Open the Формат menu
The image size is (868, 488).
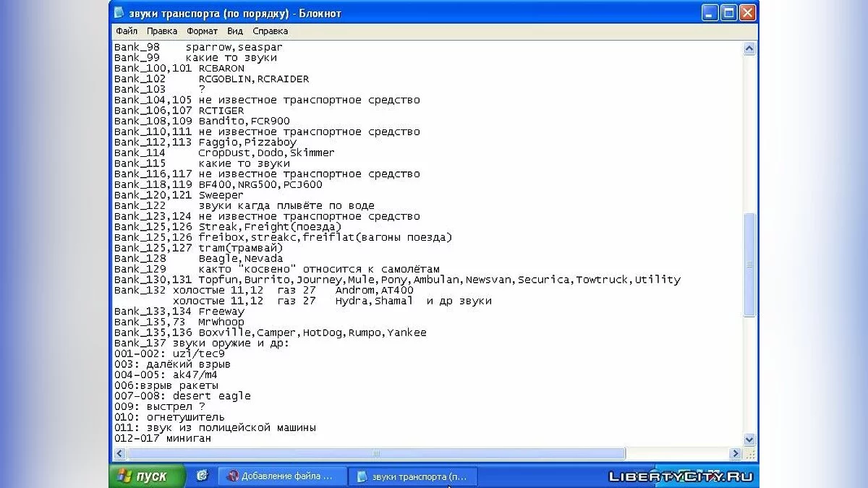[x=202, y=31]
